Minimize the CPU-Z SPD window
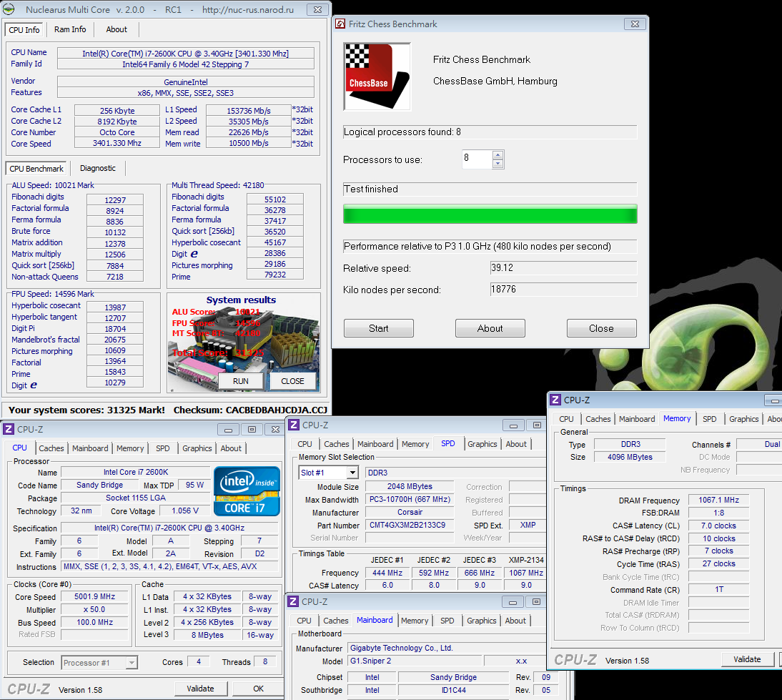Viewport: 782px width, 700px height. click(x=513, y=425)
